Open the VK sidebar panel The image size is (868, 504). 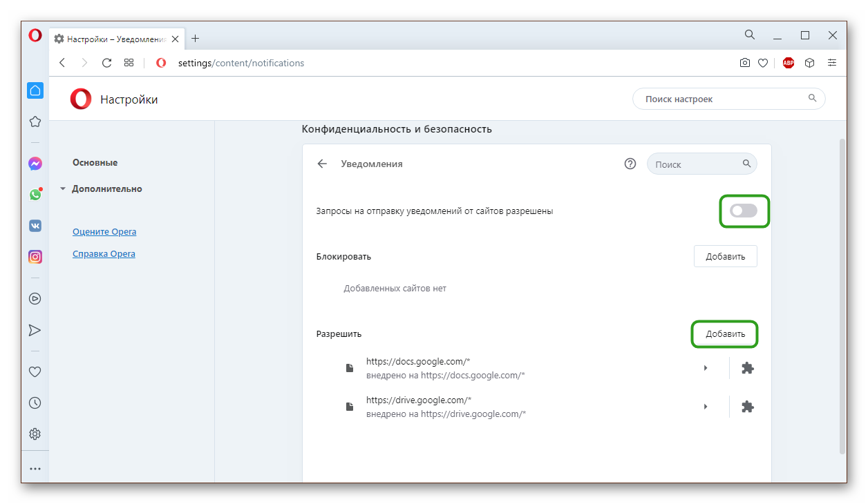point(35,226)
